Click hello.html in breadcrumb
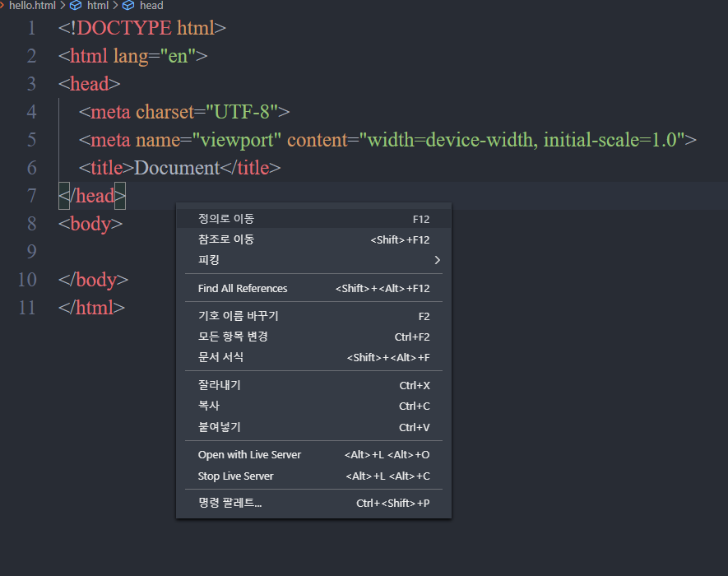Screen dimensions: 728x576 (x=32, y=6)
